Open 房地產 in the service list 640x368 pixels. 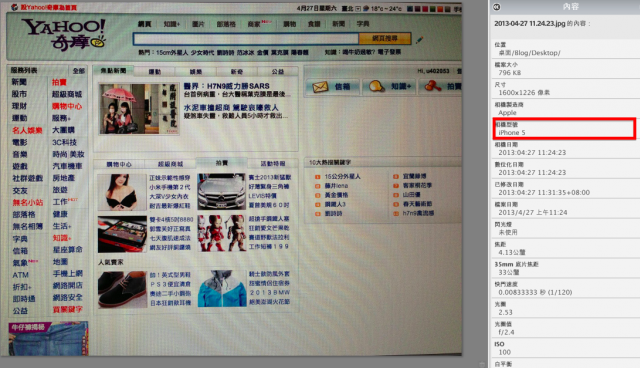click(63, 178)
